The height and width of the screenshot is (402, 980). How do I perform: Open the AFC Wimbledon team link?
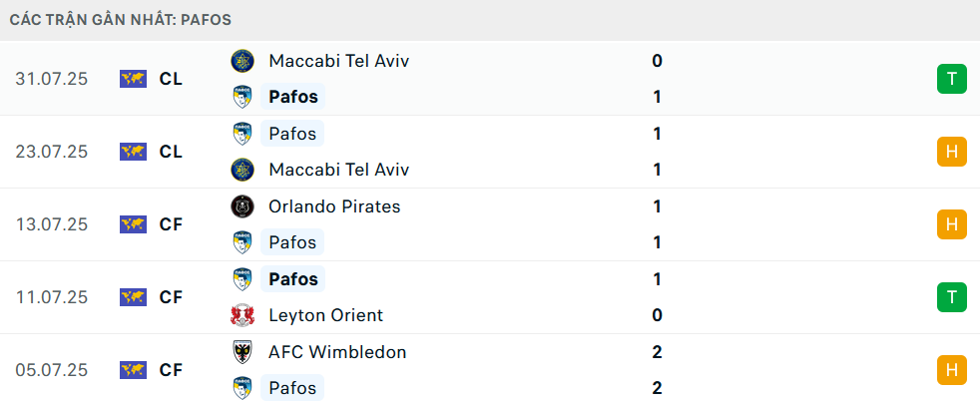[x=337, y=352]
